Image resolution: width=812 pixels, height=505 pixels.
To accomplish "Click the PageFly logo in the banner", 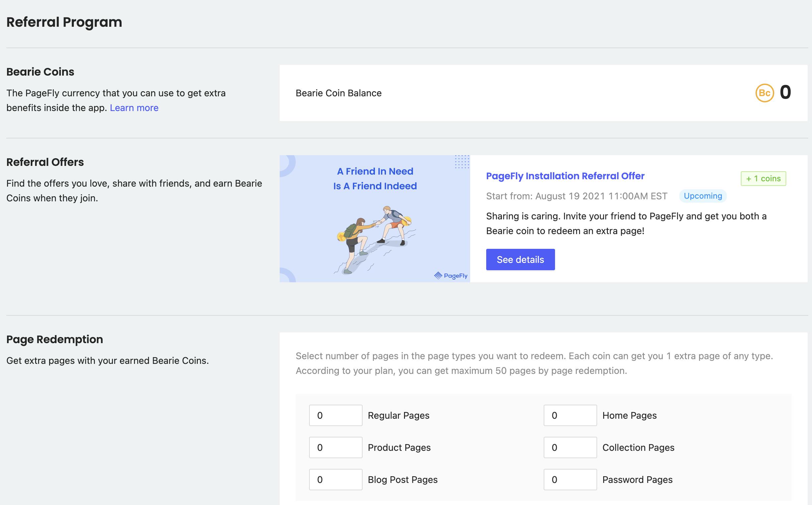I will pyautogui.click(x=450, y=276).
